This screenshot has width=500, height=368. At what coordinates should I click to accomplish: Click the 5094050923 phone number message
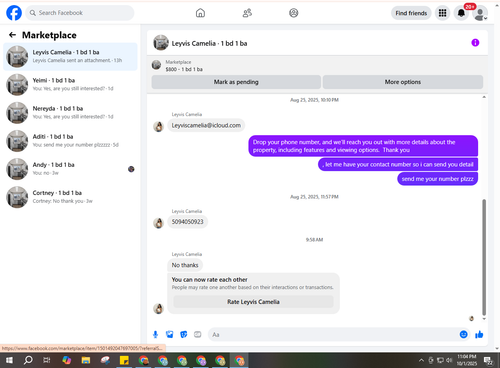[x=187, y=222]
